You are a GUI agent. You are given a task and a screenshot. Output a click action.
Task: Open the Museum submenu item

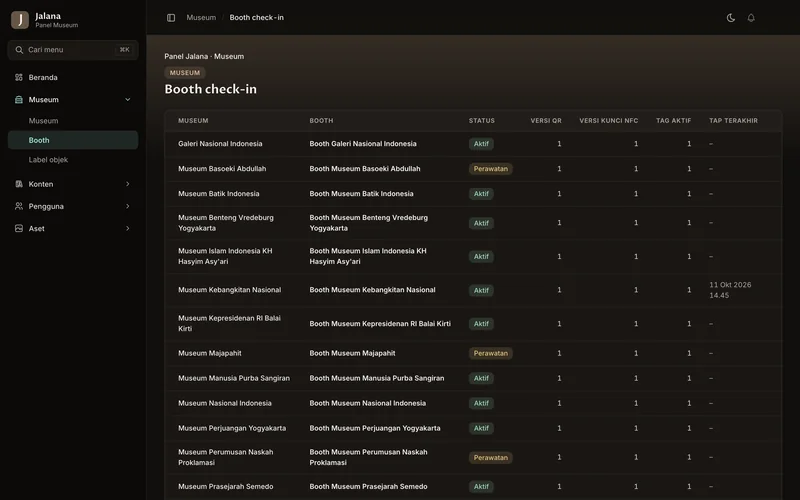tap(73, 121)
